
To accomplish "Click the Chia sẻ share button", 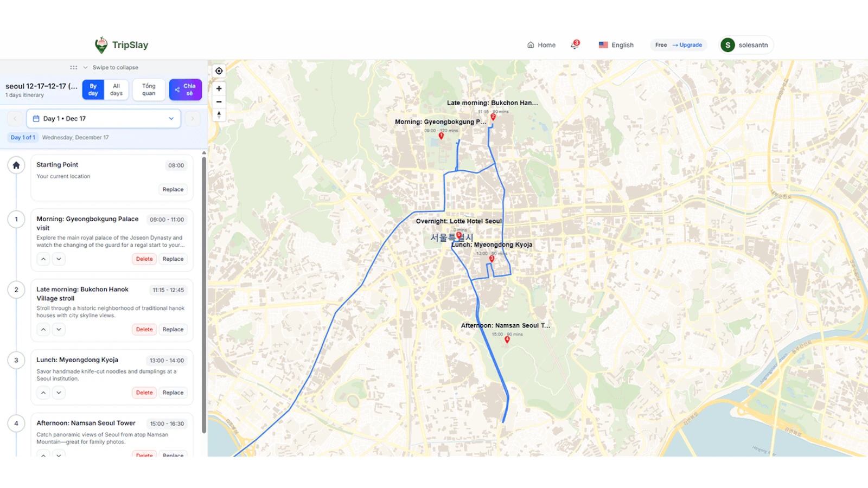I will [x=186, y=89].
